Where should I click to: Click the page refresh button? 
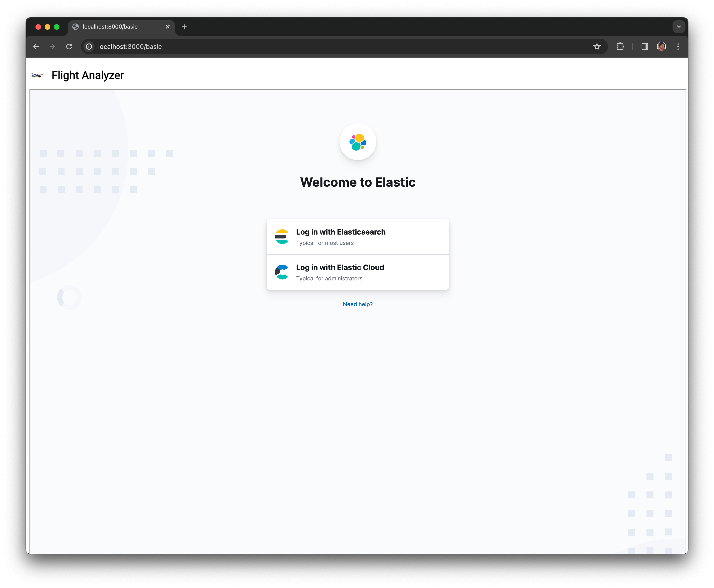(x=69, y=47)
